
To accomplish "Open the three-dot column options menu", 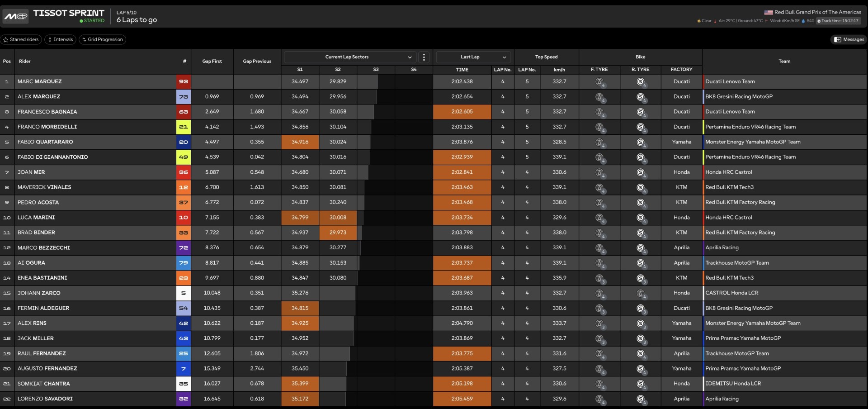I will click(x=424, y=57).
